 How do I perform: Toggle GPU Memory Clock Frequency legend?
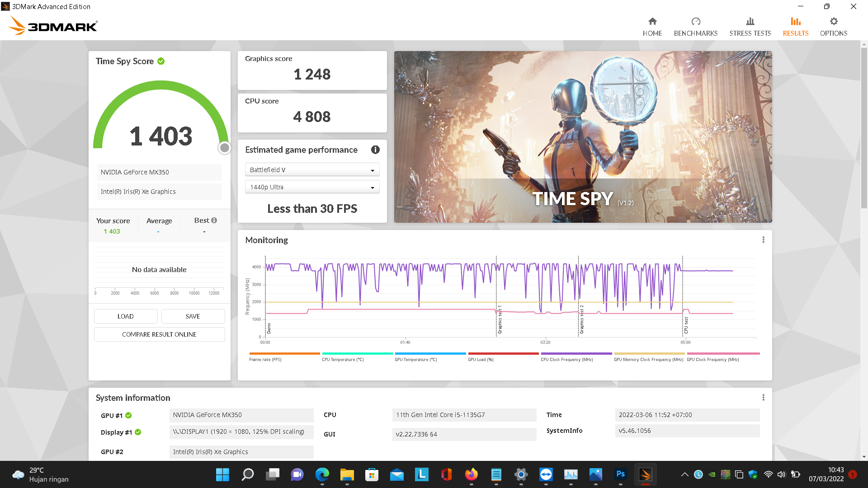coord(649,357)
